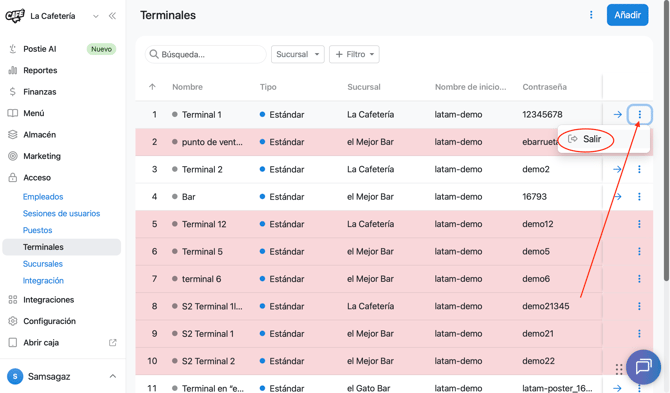This screenshot has width=670, height=393.
Task: Click Abrir caja in the sidebar
Action: coord(41,343)
